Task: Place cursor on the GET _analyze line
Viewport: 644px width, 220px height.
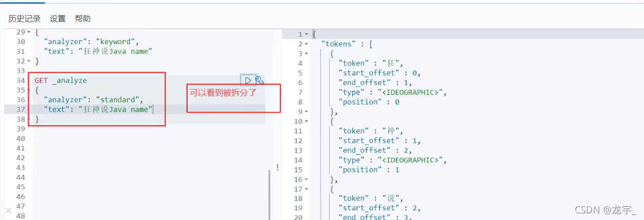Action: (x=61, y=80)
